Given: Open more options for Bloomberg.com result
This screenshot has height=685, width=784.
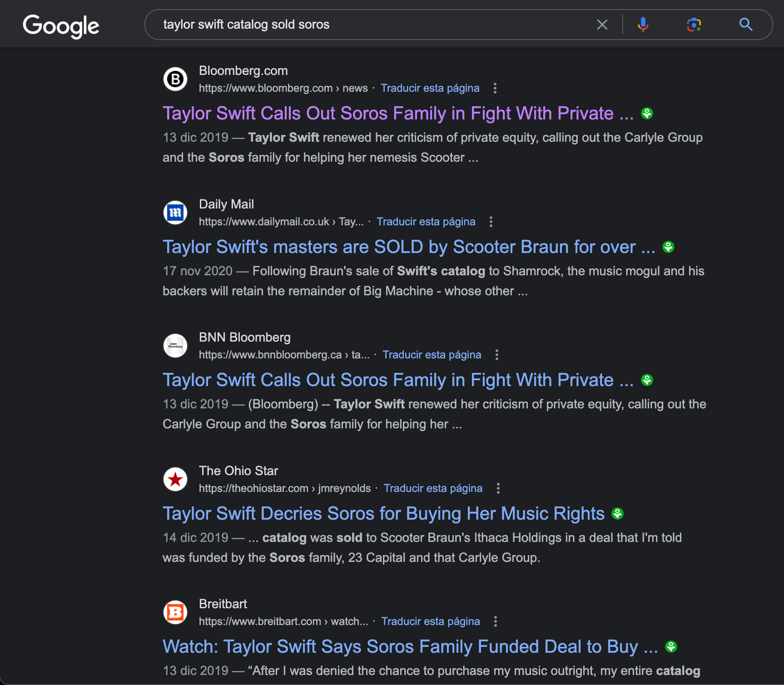Looking at the screenshot, I should coord(495,88).
